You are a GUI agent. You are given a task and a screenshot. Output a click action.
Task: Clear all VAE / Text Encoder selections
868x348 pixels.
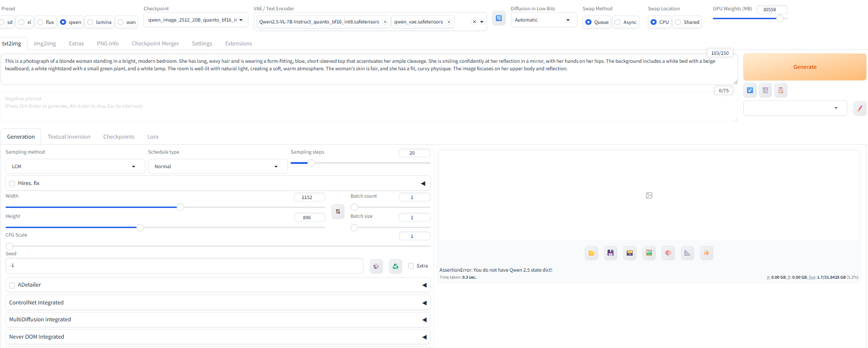coord(474,22)
